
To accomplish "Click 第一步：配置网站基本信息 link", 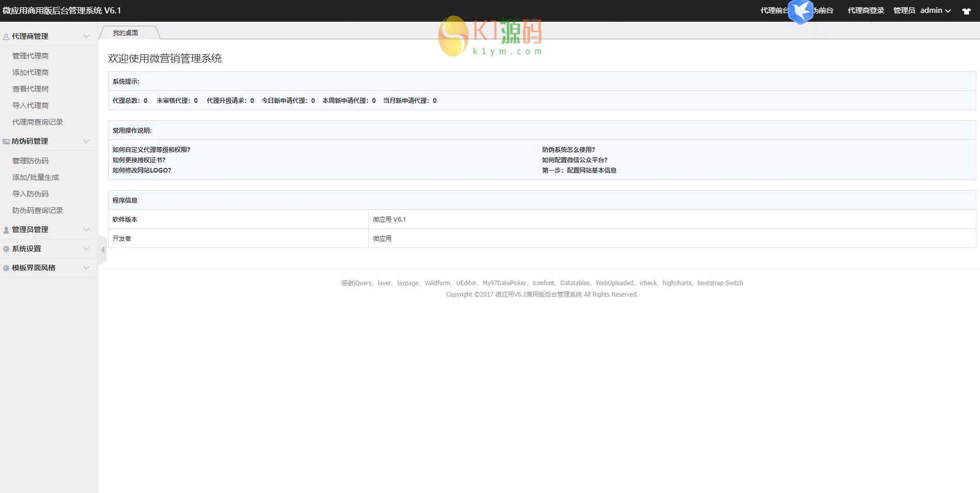I will (579, 171).
